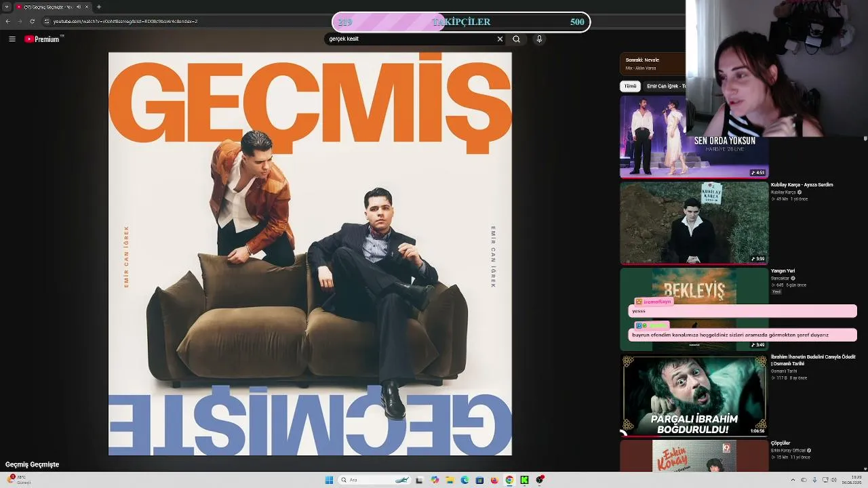Open site information icon beside the URL

[x=47, y=21]
